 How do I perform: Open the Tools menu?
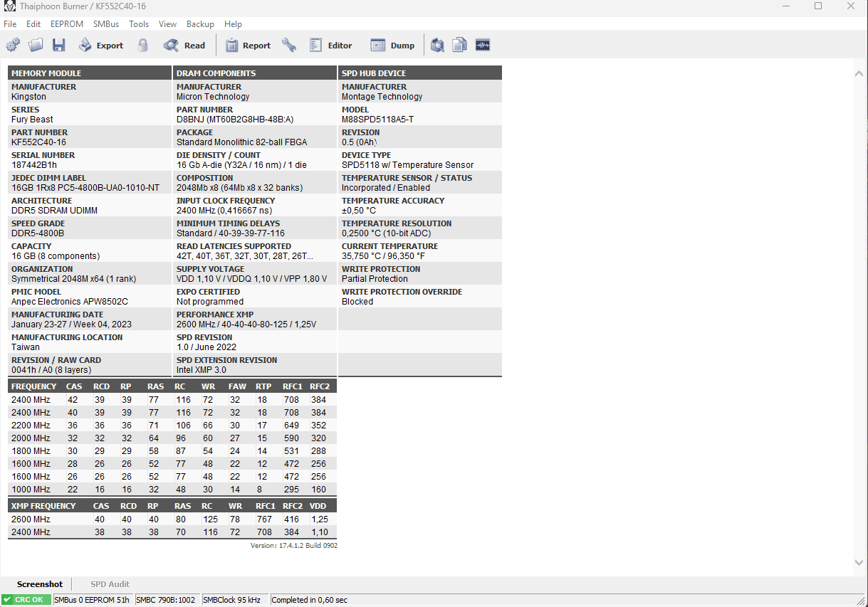tap(139, 24)
